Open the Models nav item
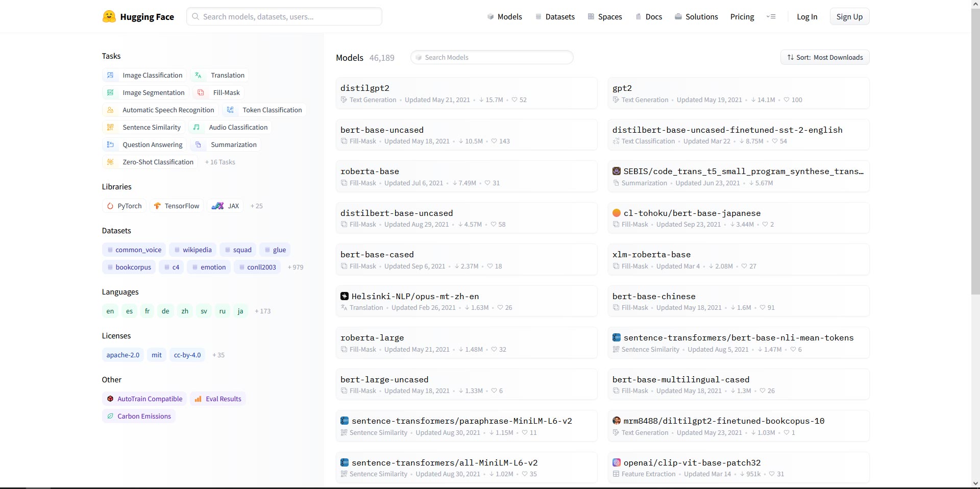980x489 pixels. (505, 16)
